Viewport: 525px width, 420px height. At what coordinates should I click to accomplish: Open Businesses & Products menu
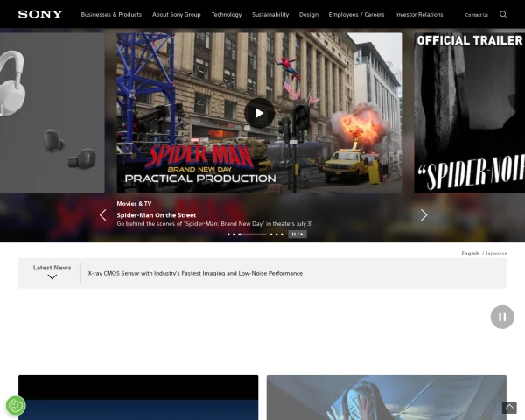tap(111, 14)
